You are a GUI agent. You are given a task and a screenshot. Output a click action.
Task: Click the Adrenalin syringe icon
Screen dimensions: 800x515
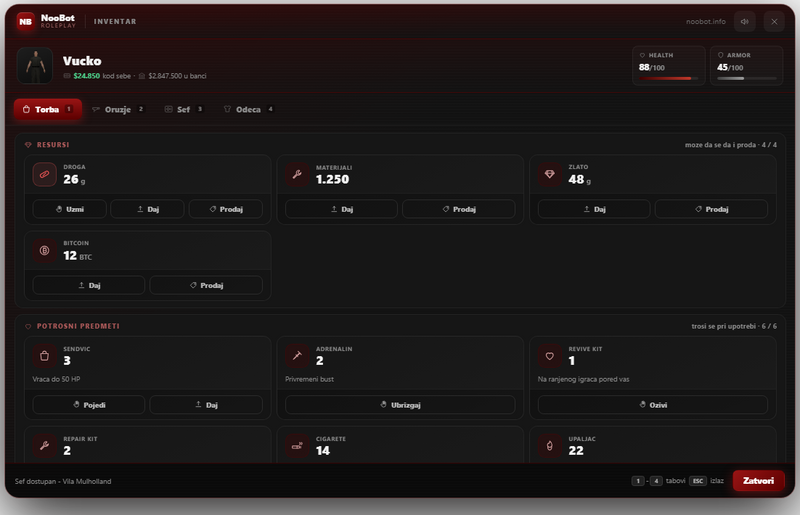point(297,356)
